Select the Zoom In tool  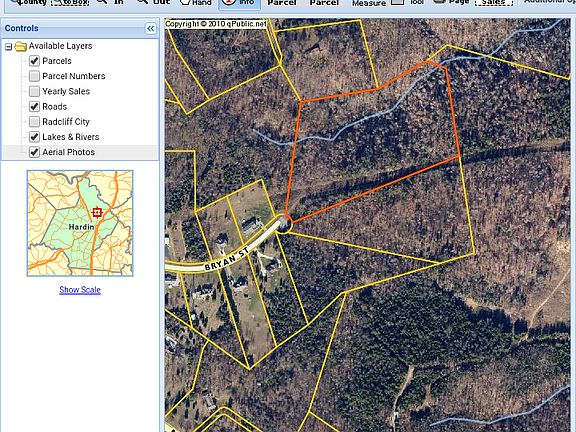(111, 3)
